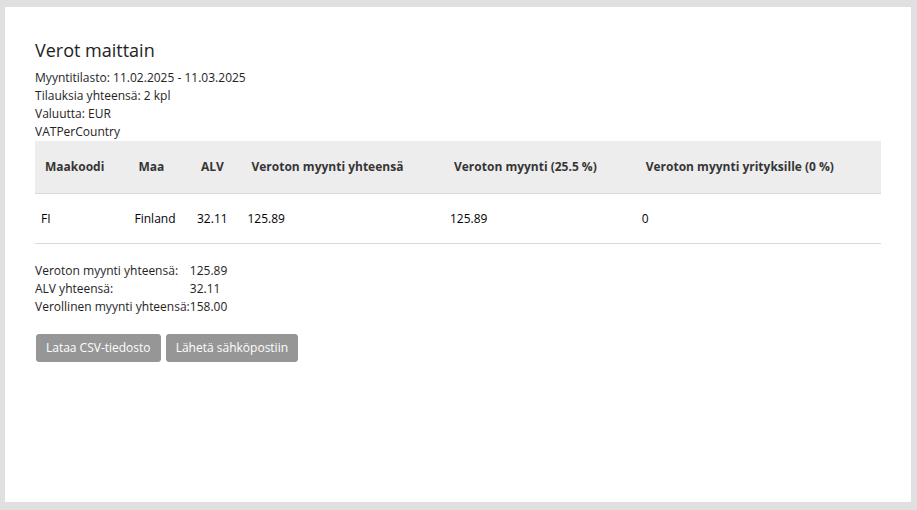Click the 0 value in yrityksille column

(x=645, y=219)
